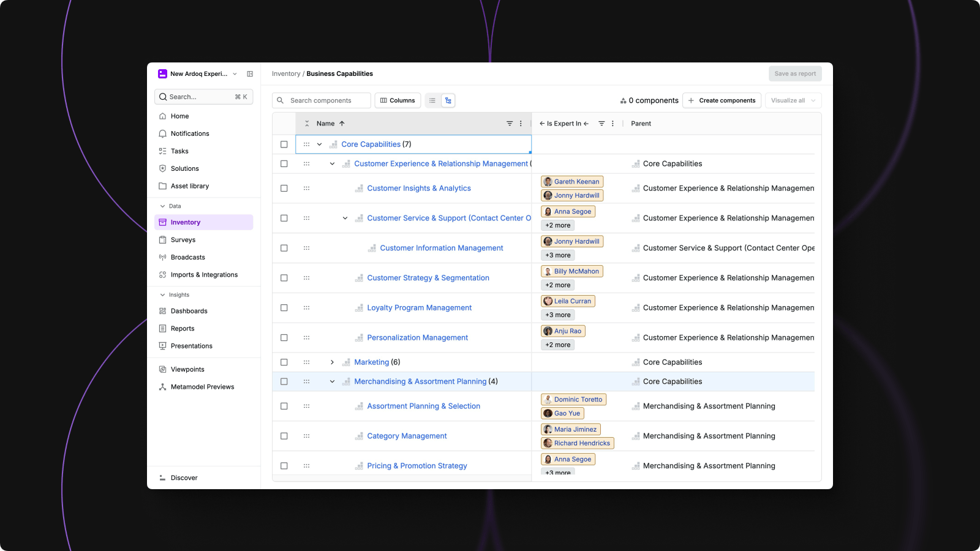Screen dimensions: 980x551
Task: Collapse Merchandising & Assortment Planning group
Action: coord(332,381)
